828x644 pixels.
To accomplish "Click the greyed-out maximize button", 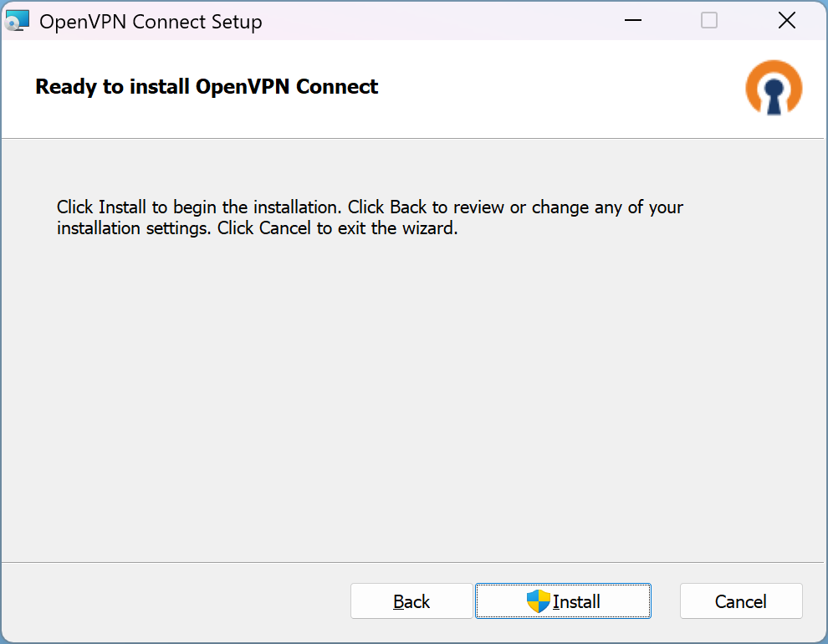I will coord(709,21).
